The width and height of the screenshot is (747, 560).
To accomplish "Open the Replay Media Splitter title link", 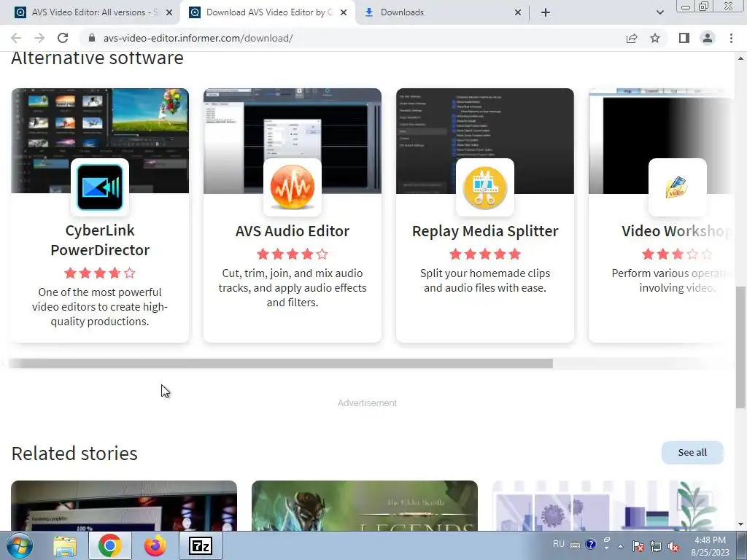I will pos(485,231).
